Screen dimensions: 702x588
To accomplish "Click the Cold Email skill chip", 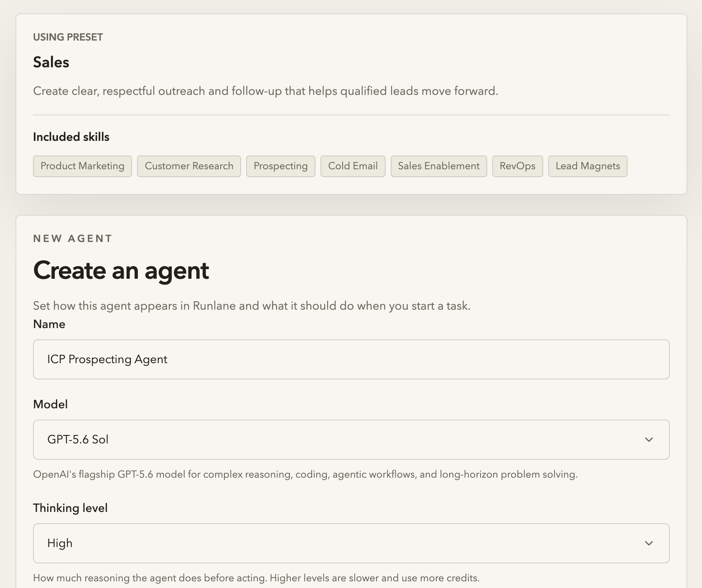I will click(x=353, y=166).
